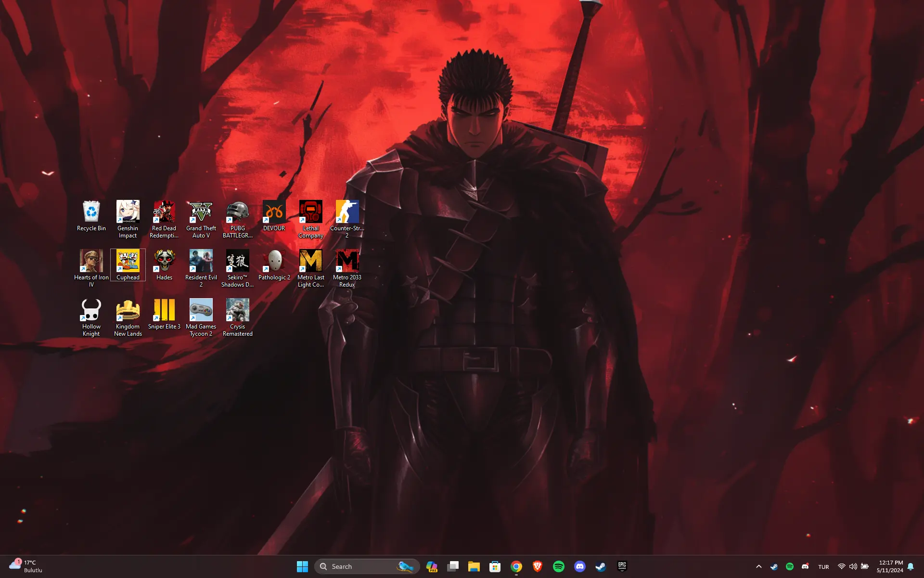Launch Brave browser from the taskbar
This screenshot has height=578, width=924.
point(538,566)
